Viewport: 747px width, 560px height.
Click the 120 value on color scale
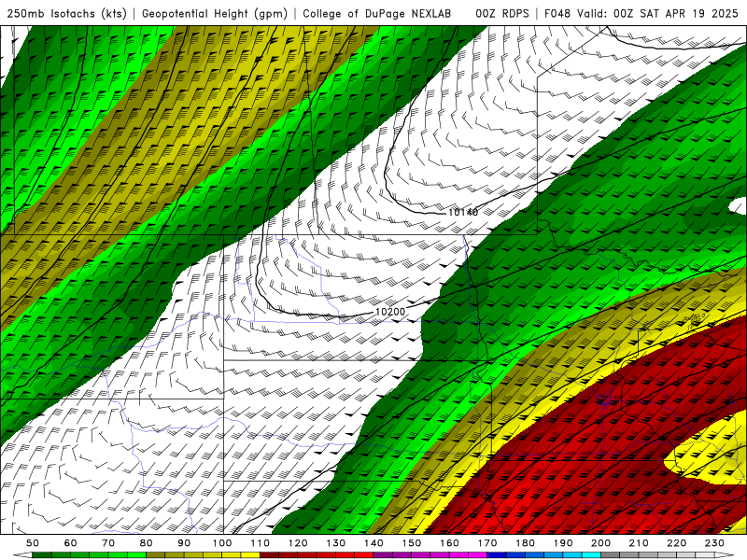298,543
